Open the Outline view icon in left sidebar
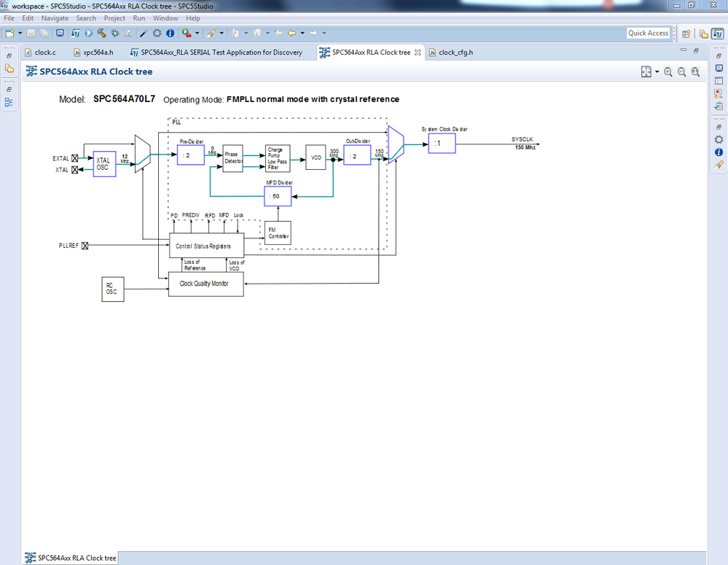 pos(9,103)
